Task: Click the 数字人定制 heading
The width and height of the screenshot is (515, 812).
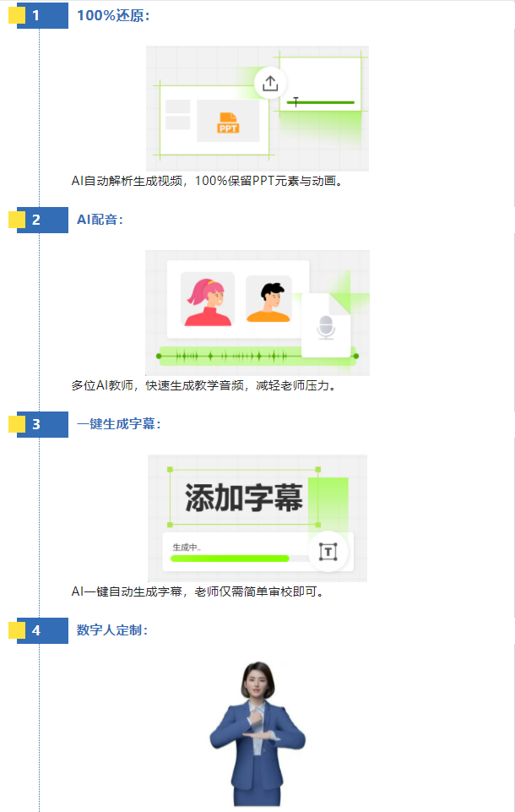Action: coord(112,630)
